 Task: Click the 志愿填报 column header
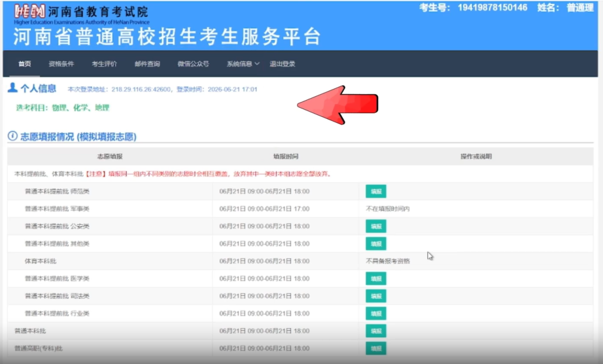109,156
